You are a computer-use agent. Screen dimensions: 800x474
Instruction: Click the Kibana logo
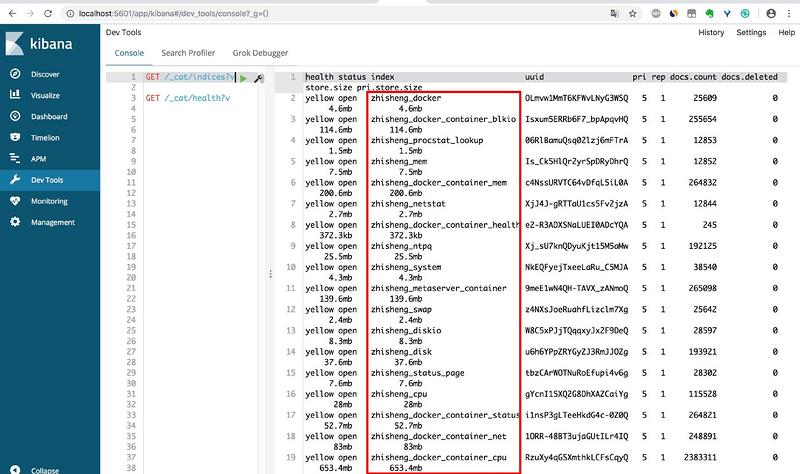39,43
